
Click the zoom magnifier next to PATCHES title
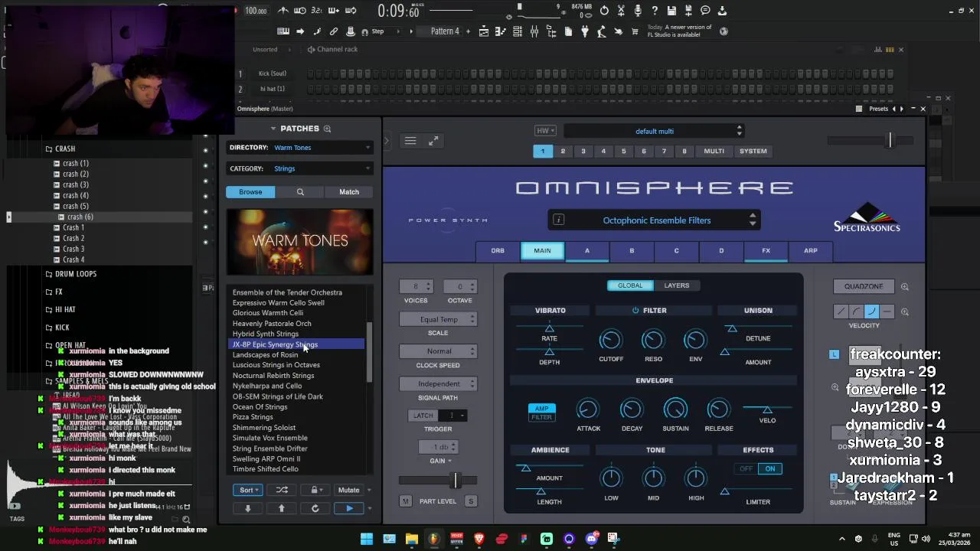327,129
